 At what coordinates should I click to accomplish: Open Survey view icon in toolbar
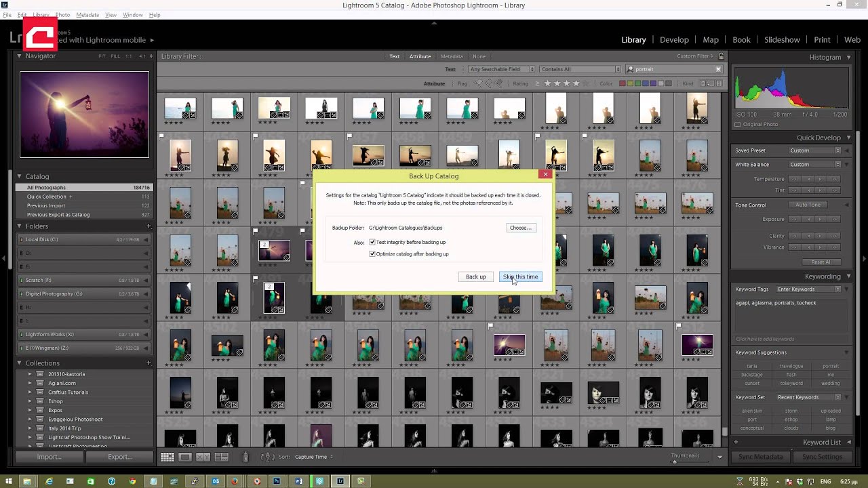(x=221, y=457)
